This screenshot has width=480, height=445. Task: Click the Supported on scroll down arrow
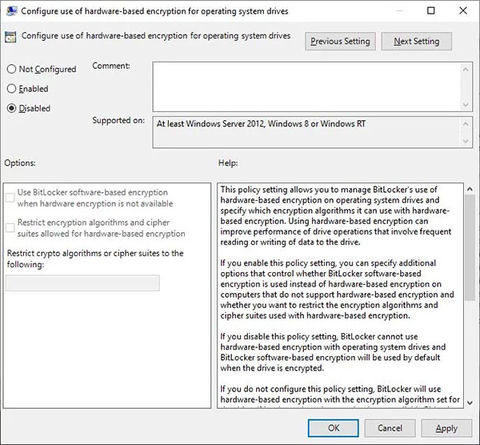(x=466, y=141)
